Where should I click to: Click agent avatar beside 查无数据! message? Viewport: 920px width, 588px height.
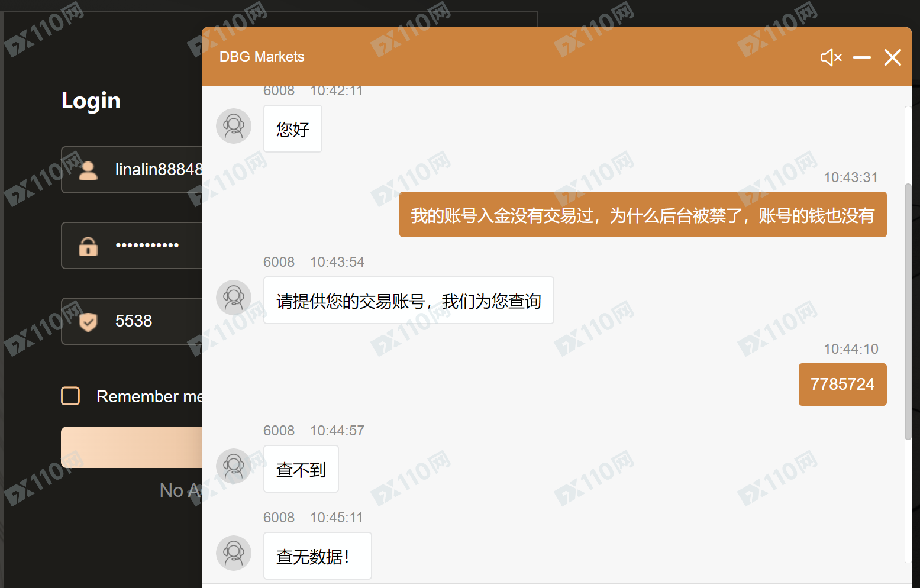coord(234,553)
